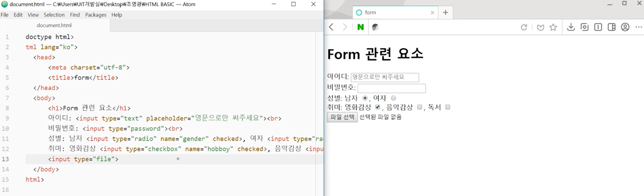
Task: Select the 여자 radio button
Action: (x=393, y=98)
